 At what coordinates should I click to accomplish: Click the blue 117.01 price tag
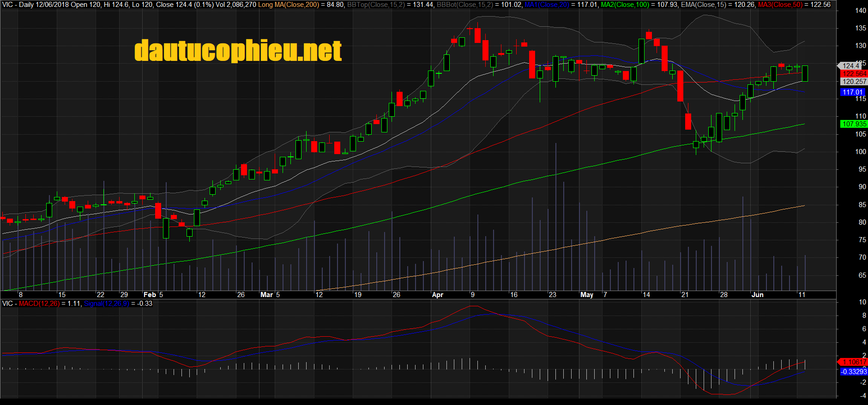tap(852, 92)
